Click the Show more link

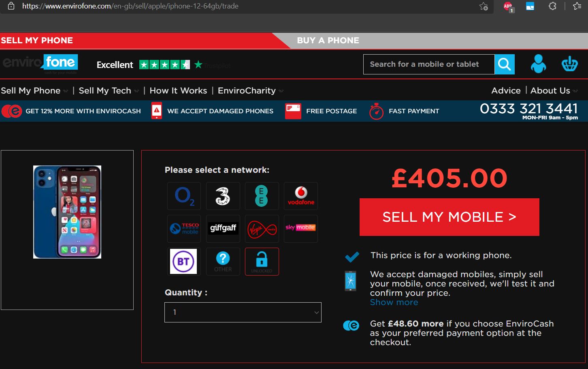394,302
